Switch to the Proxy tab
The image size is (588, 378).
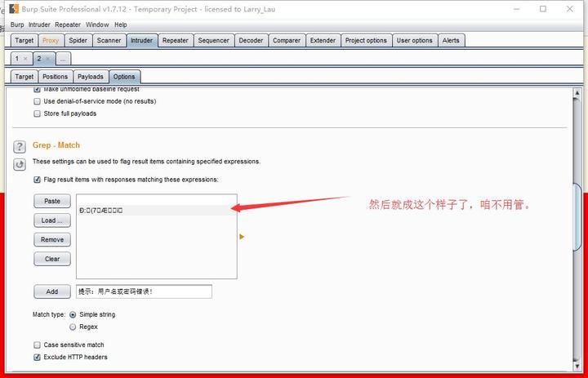[51, 41]
